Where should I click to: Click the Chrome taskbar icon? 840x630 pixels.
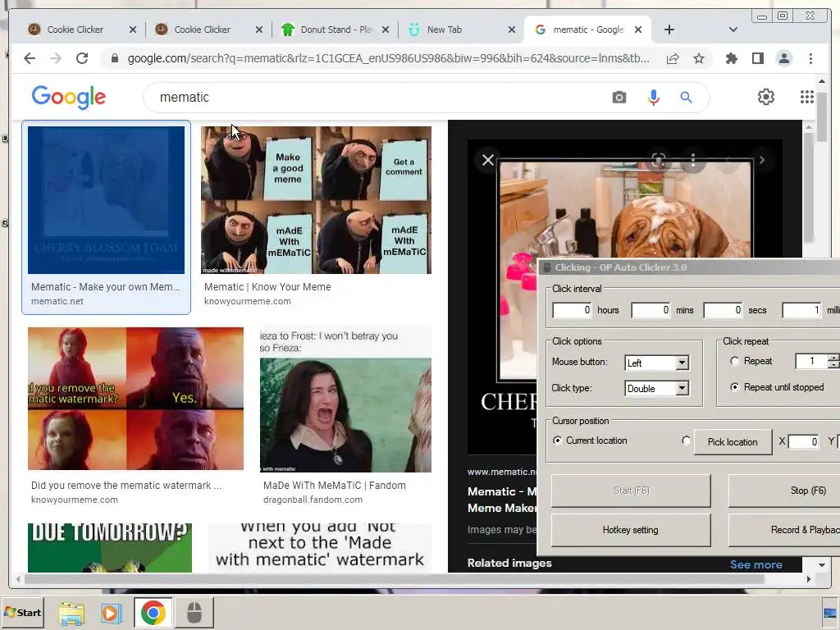153,613
